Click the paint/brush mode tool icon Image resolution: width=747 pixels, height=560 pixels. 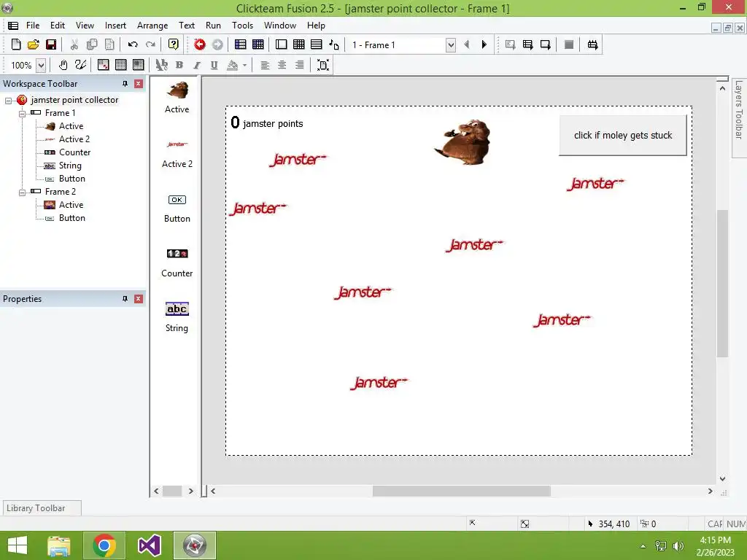point(80,65)
